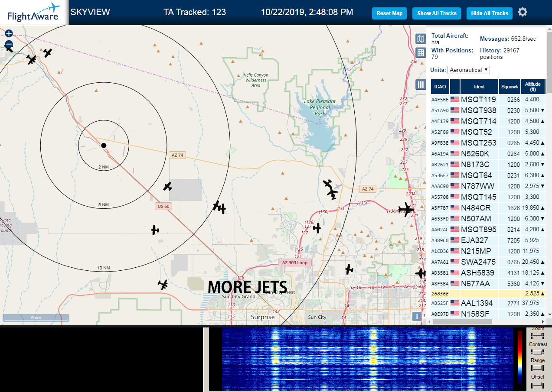
Task: Select the N158SF aircraft row
Action: (488, 314)
